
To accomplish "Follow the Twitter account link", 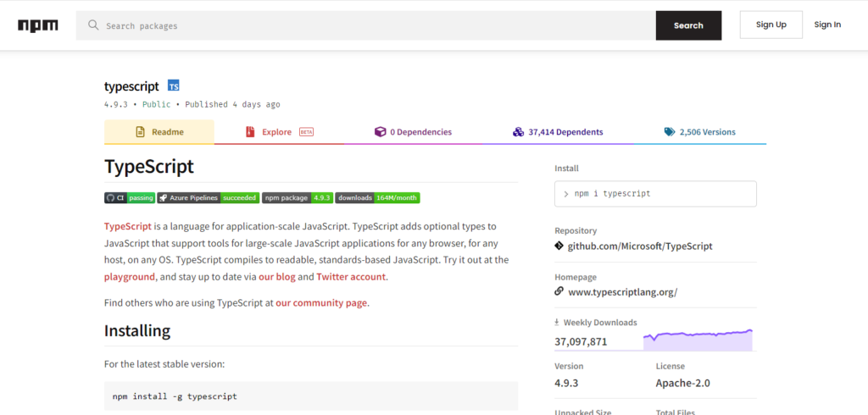I will (x=351, y=277).
